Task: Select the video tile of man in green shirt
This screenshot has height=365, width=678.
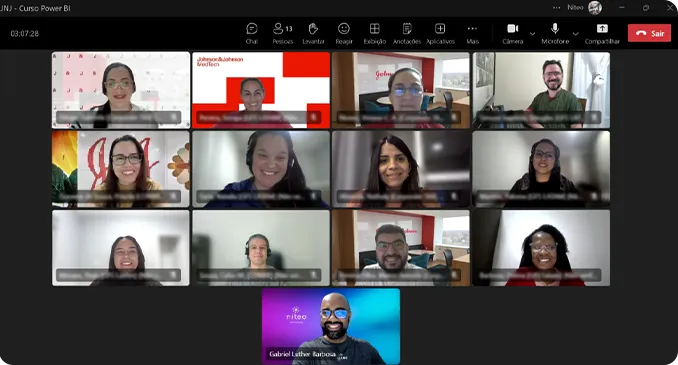Action: click(x=541, y=90)
